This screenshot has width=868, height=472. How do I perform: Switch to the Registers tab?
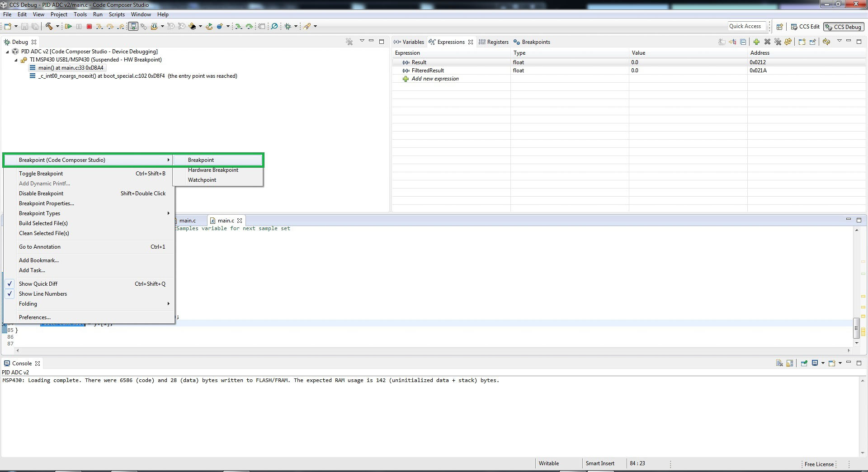[x=497, y=42]
